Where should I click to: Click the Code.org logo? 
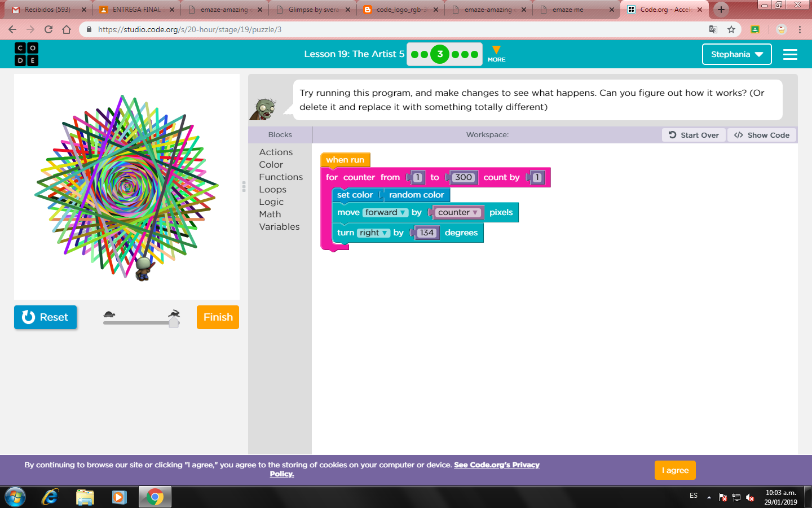click(x=27, y=54)
